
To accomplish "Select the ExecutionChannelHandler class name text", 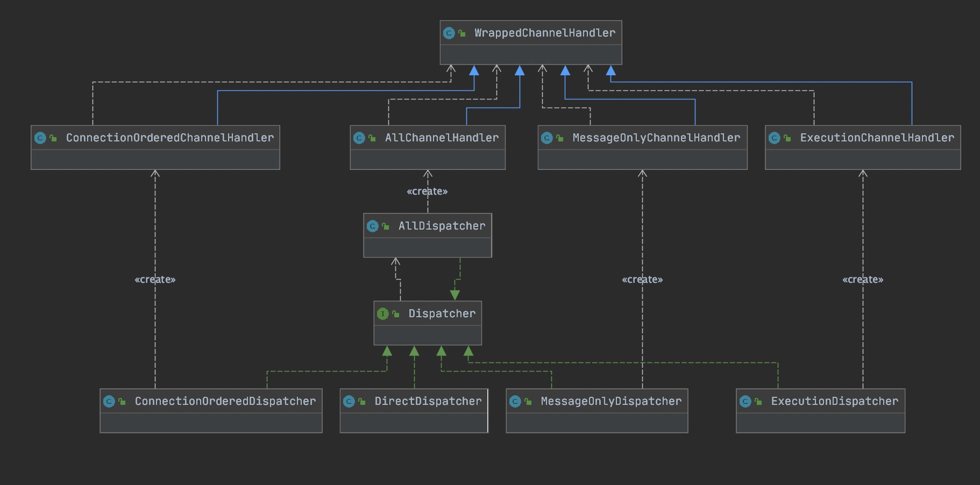I will (877, 138).
